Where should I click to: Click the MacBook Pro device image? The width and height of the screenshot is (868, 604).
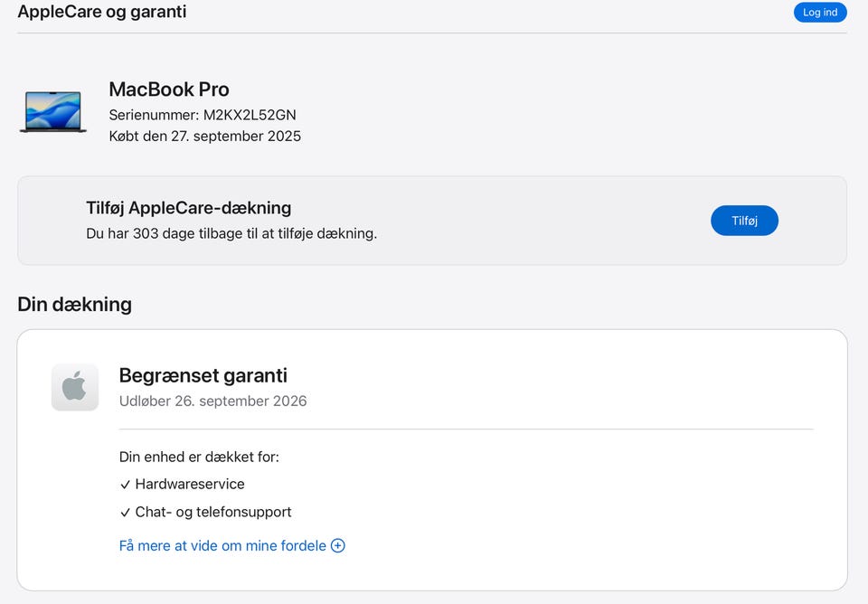[53, 112]
